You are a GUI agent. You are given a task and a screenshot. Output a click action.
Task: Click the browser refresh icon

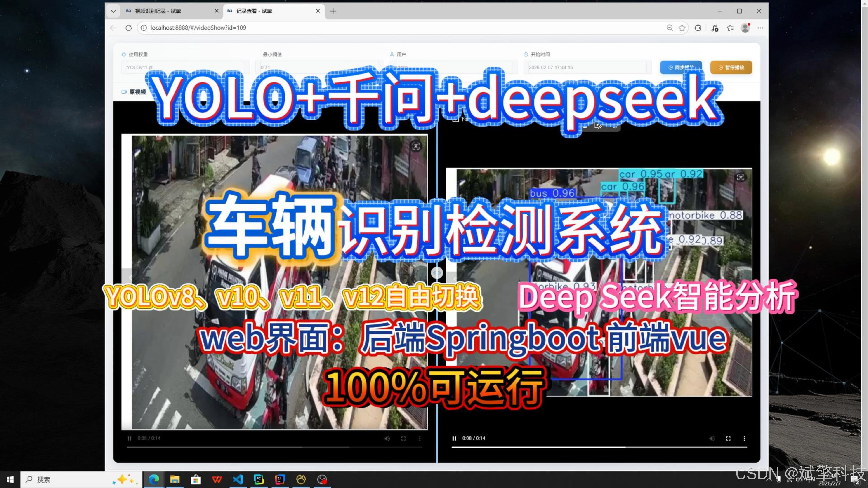click(x=128, y=28)
